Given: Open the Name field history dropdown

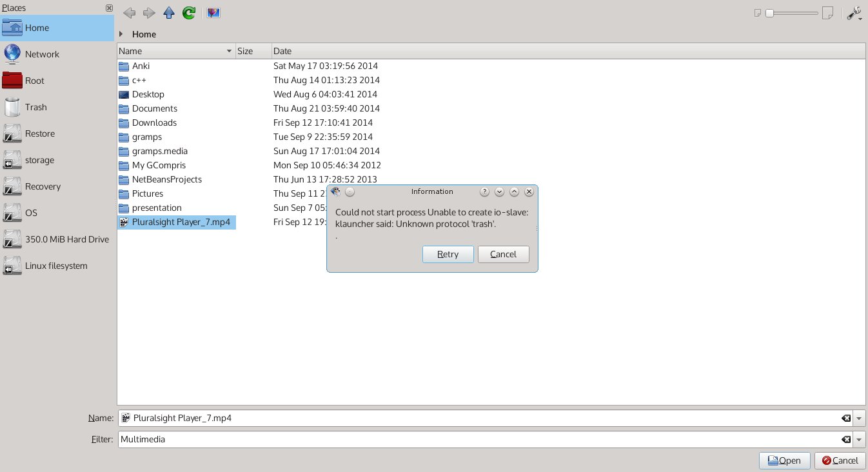Looking at the screenshot, I should click(x=859, y=418).
